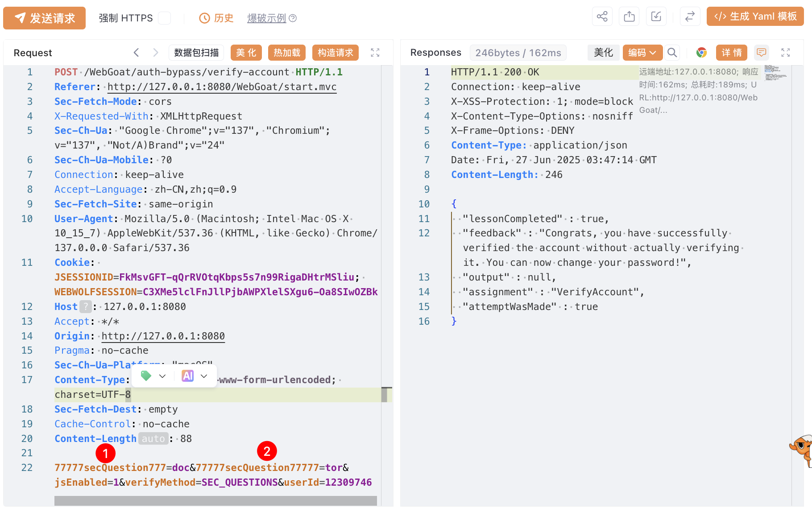Viewport: 812px width, 512px height.
Task: Click the "lessonCompleted" : true line
Action: click(536, 219)
